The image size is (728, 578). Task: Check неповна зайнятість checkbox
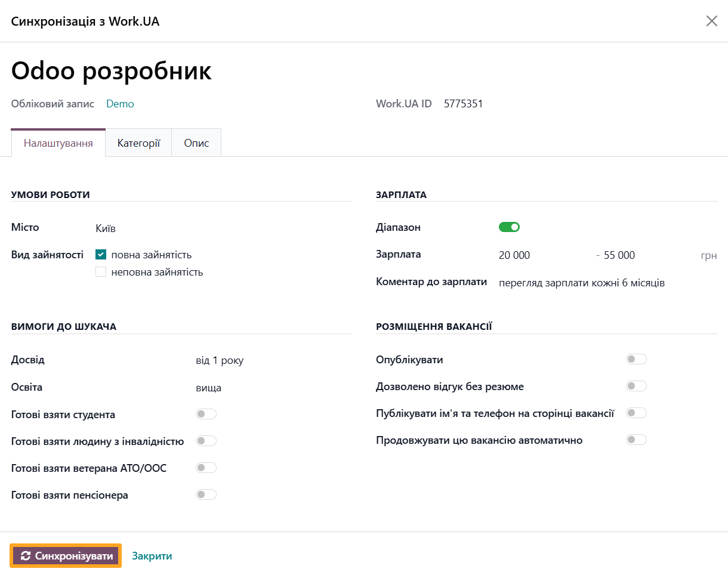tap(101, 272)
